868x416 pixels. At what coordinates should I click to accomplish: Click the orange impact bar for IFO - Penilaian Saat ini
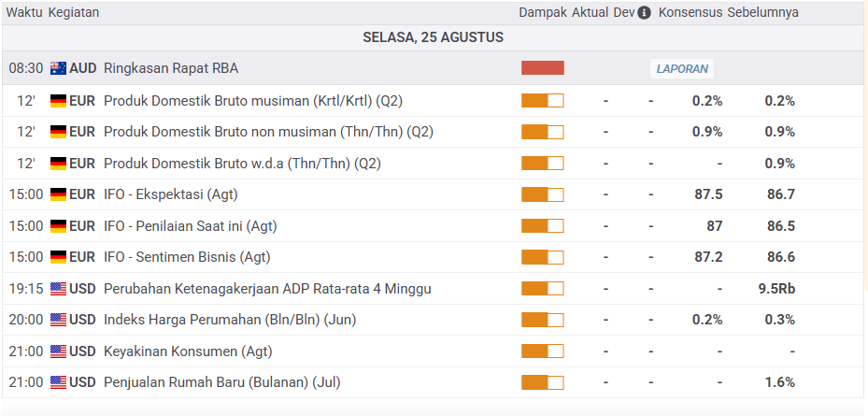(x=543, y=226)
